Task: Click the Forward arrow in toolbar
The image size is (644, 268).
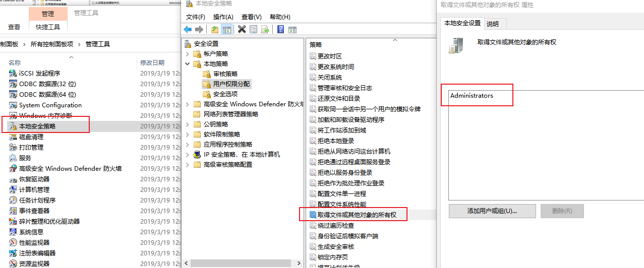Action: coord(199,29)
